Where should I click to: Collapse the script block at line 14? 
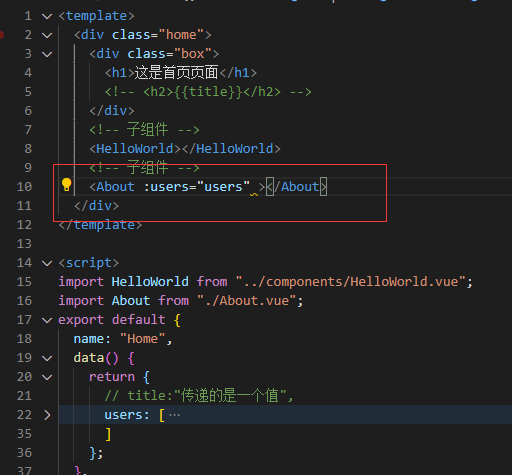coord(47,263)
